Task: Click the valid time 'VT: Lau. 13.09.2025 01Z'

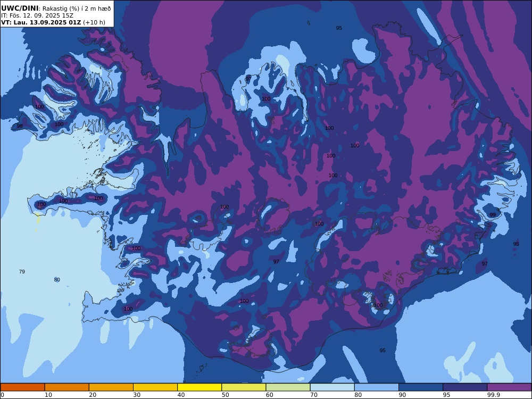Action: 41,23
